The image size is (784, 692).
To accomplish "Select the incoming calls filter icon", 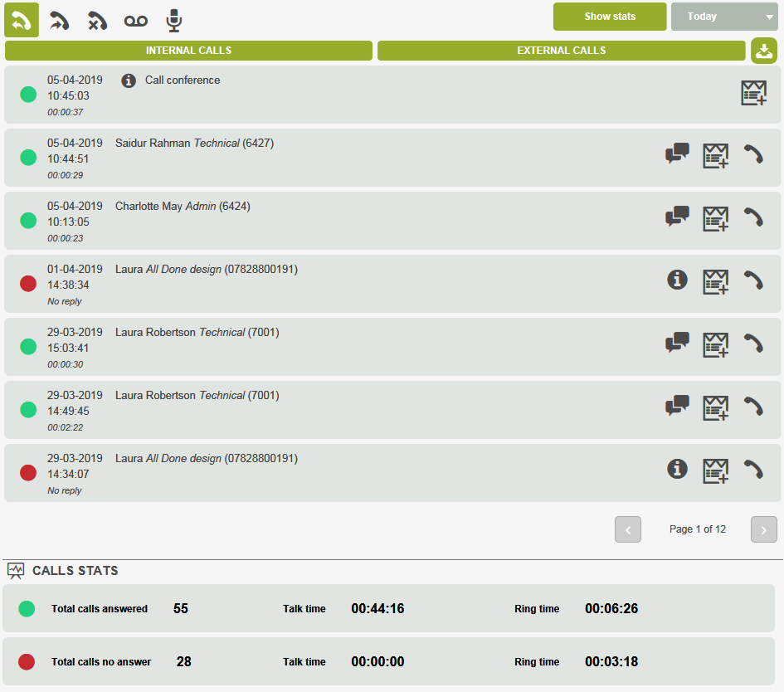I will tap(21, 18).
